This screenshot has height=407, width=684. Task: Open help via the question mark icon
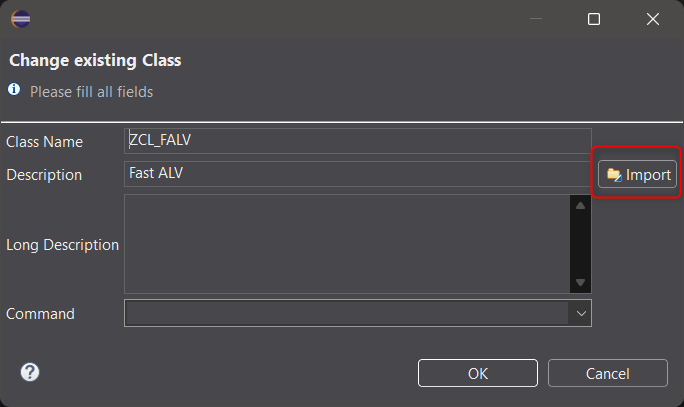[30, 372]
